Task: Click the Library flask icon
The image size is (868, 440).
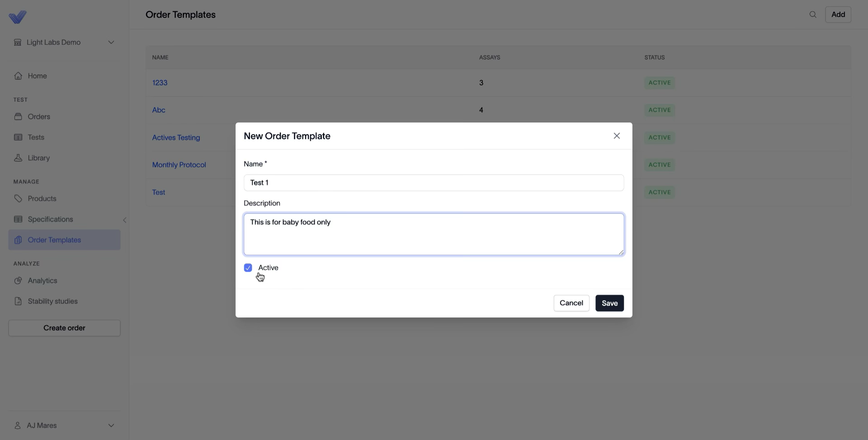Action: coord(18,158)
